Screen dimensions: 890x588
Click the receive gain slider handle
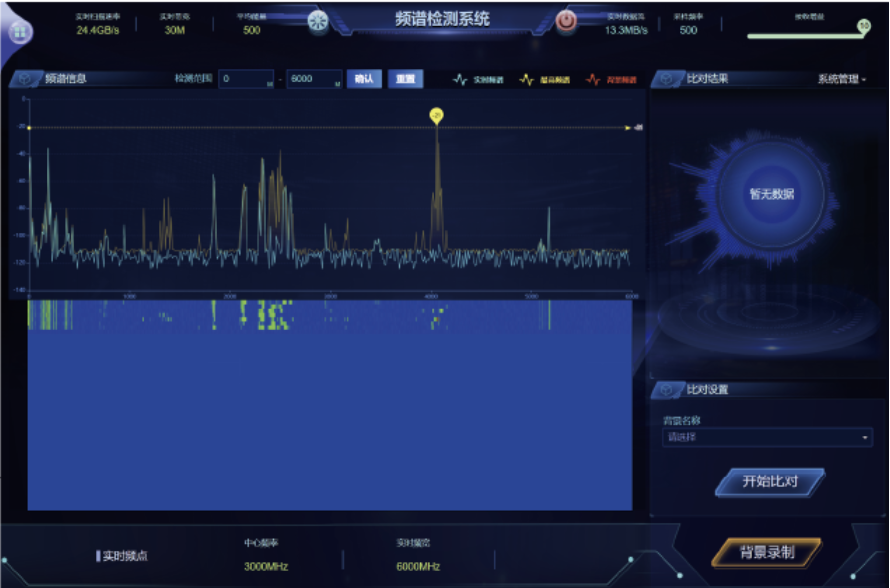pyautogui.click(x=863, y=27)
